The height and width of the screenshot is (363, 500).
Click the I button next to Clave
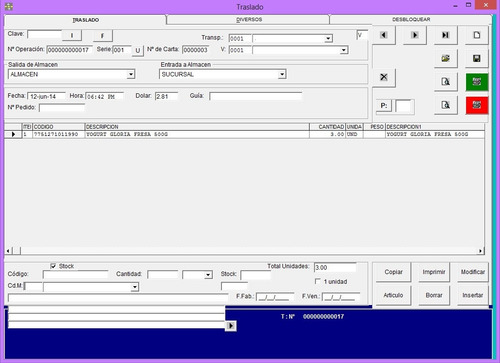72,35
